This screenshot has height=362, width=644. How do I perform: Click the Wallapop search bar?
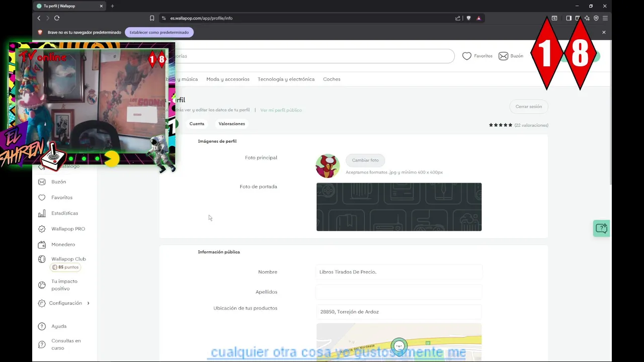tap(314, 56)
